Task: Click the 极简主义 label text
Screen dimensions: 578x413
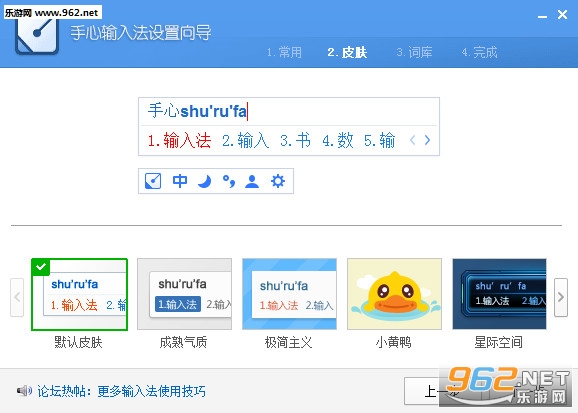Action: pos(288,342)
